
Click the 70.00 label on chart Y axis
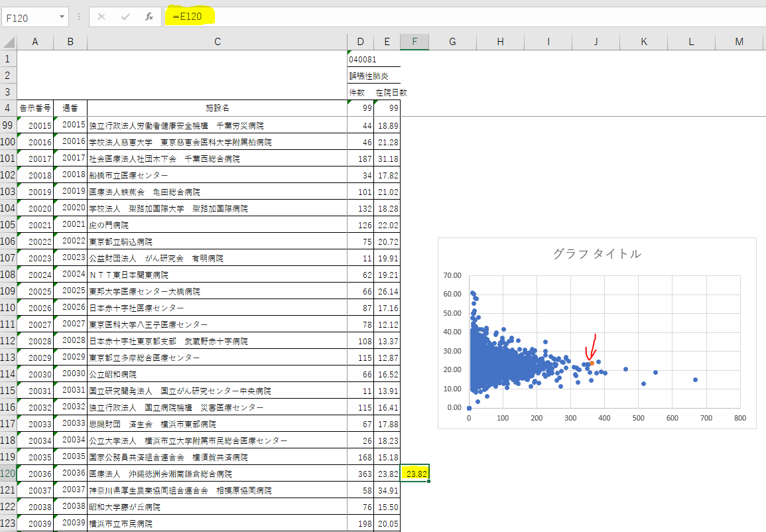click(x=452, y=275)
